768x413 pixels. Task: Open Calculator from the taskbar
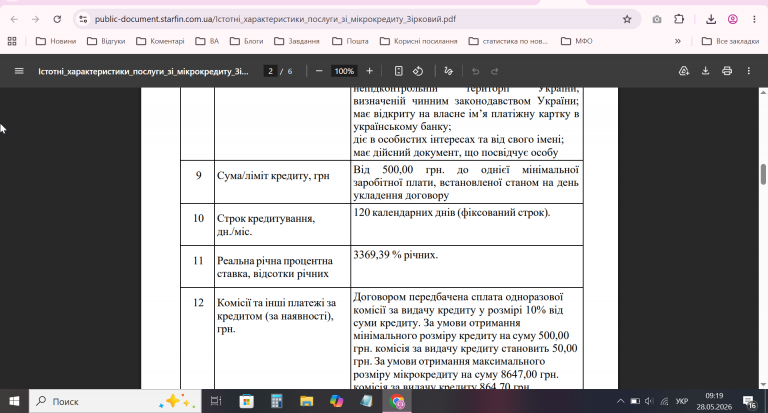coord(277,401)
